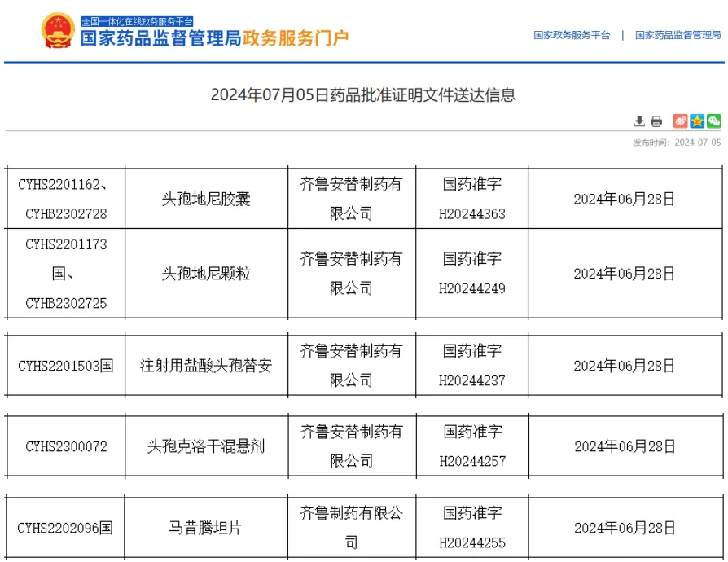Select 马昔腾坦片 table cell

[x=206, y=528]
